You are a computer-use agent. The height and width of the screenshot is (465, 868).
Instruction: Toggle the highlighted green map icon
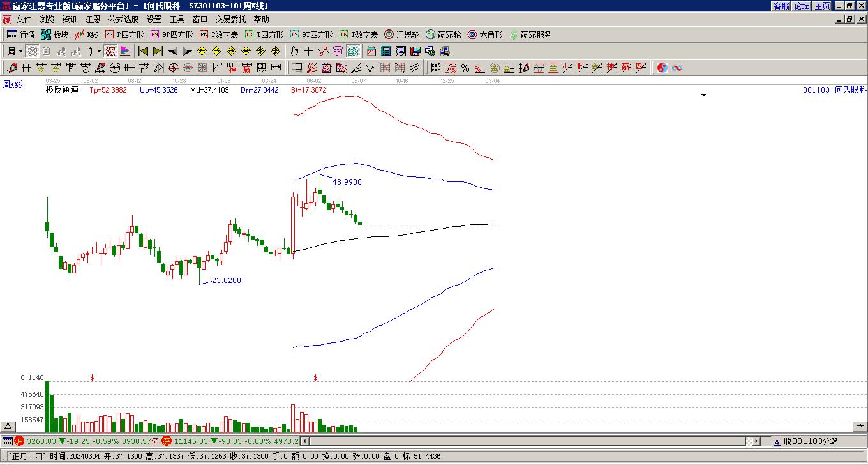(353, 51)
